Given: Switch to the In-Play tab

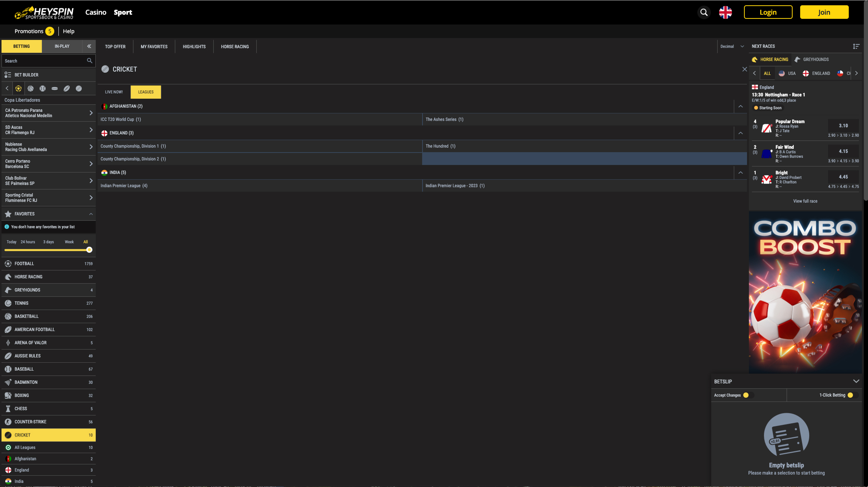Looking at the screenshot, I should (62, 46).
